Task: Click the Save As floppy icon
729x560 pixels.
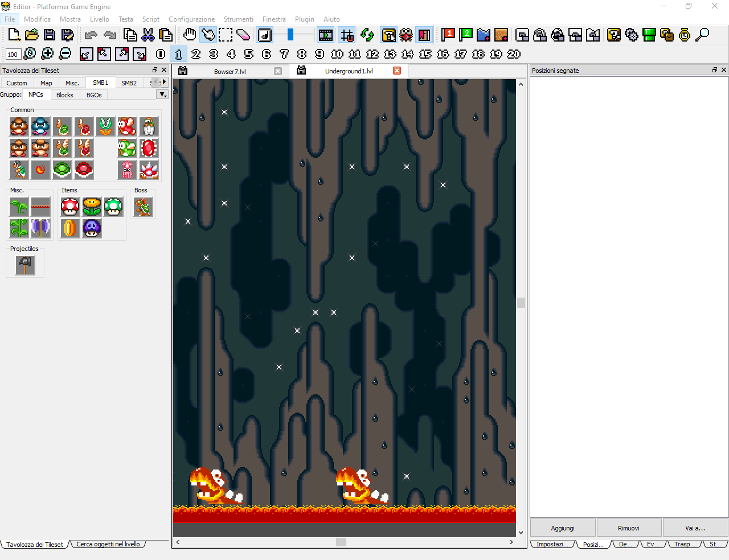Action: coord(67,35)
